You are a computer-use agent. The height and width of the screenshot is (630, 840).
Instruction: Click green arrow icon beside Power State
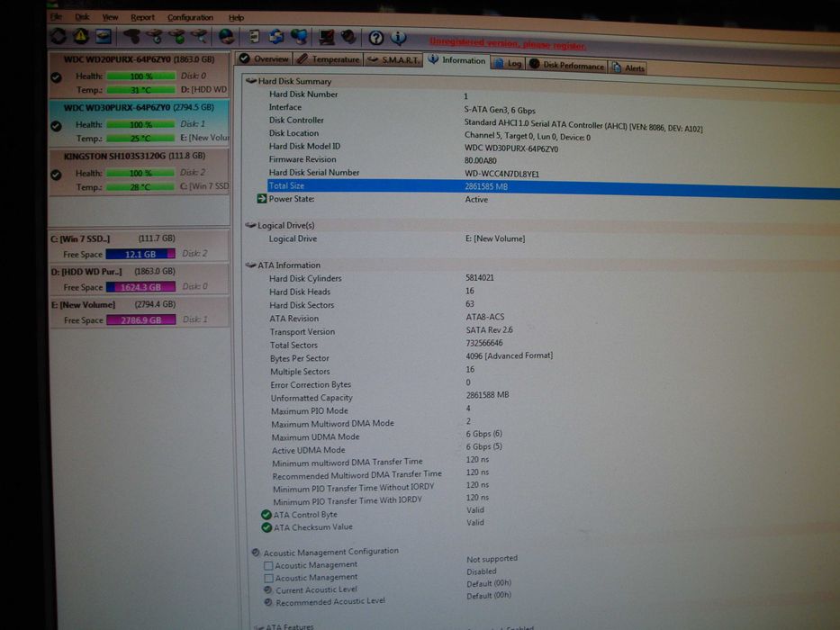(x=261, y=199)
